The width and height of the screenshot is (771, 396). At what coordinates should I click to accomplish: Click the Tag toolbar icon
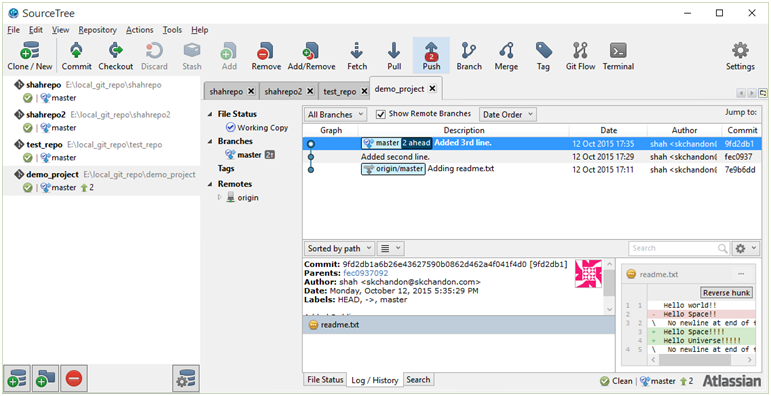tap(543, 55)
